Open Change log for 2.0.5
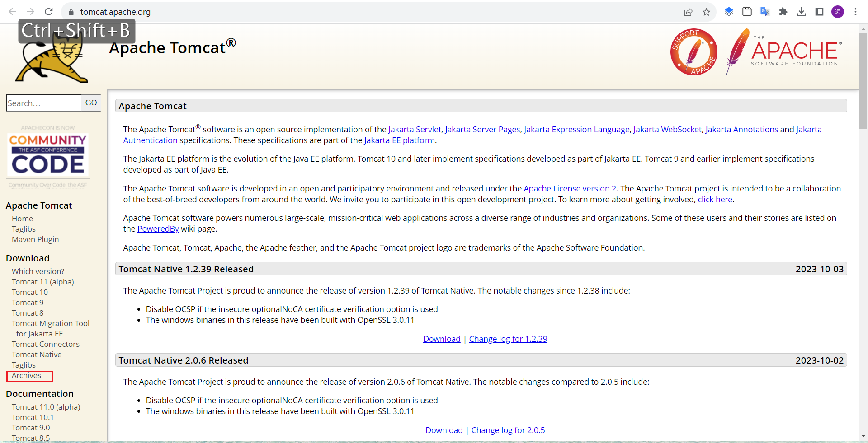 coord(508,430)
